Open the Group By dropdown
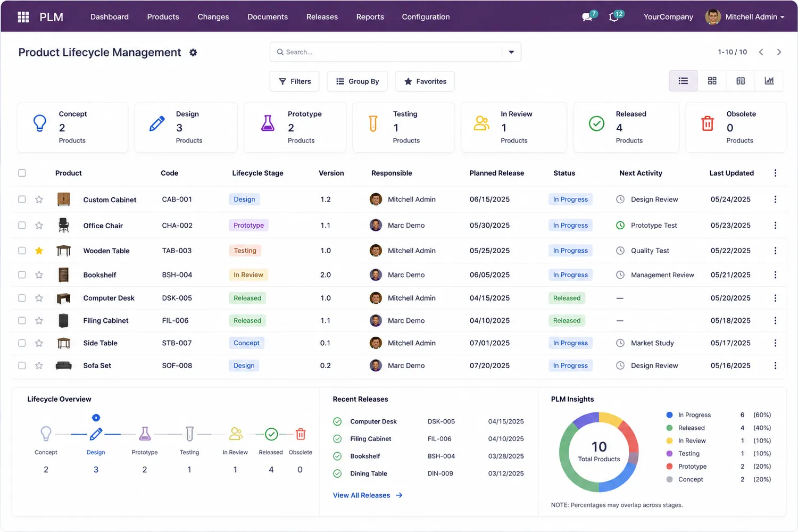798x532 pixels. 357,81
